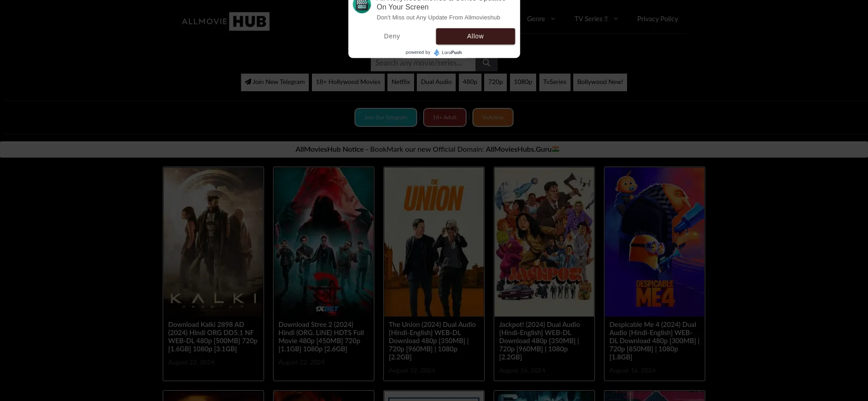The height and width of the screenshot is (401, 868).
Task: Open the AllMoviesHubs.Guru domain link
Action: (519, 149)
